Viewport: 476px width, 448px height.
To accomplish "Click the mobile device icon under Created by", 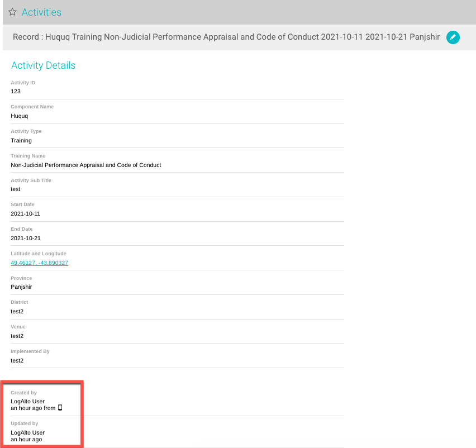I will [60, 408].
